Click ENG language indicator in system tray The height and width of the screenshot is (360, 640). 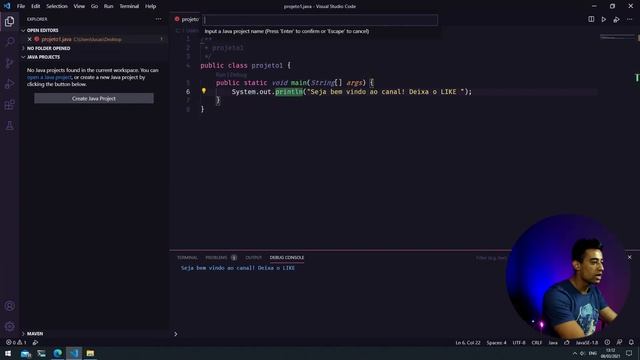593,353
